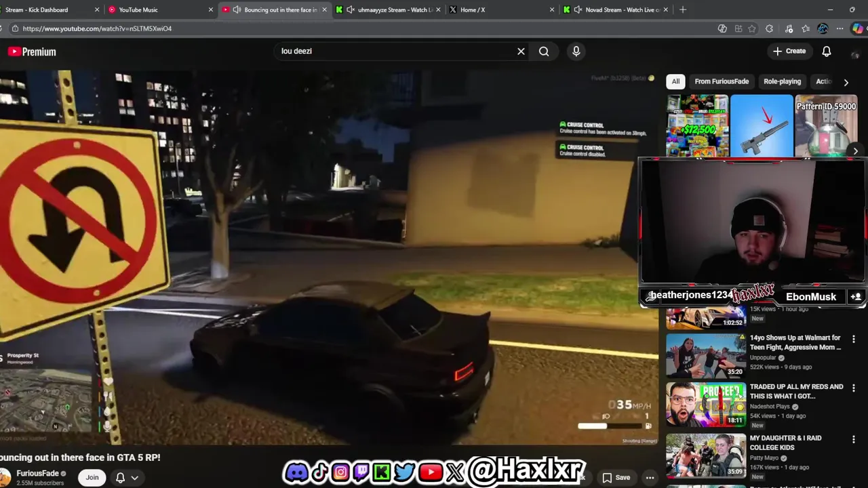The image size is (868, 488).
Task: Visit the Patty Mayo channel
Action: [764, 457]
